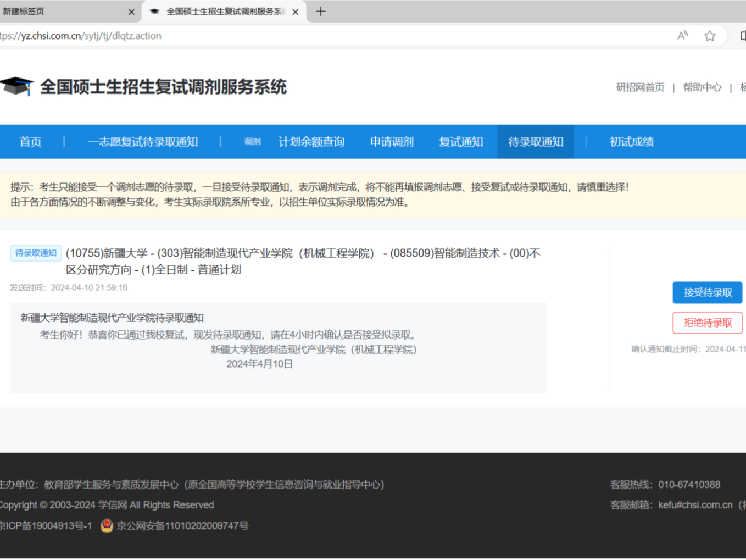
Task: Open 计划余额查询 in navigation bar
Action: 311,142
